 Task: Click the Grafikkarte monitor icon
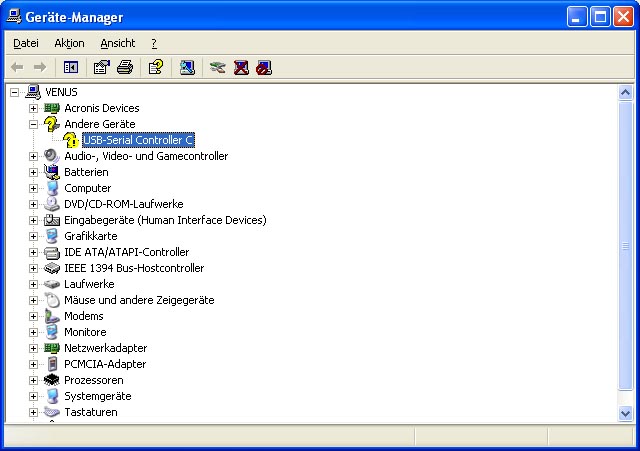[x=52, y=236]
